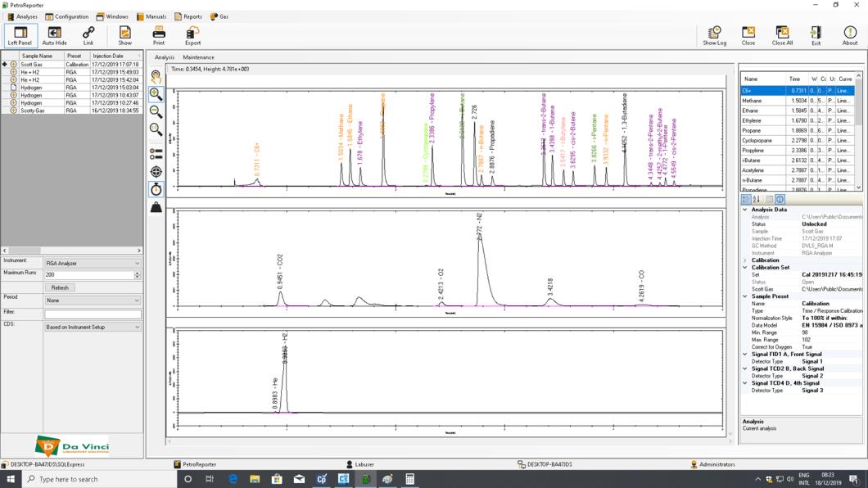Open the Instrument dropdown showing RGA Analyzer
The height and width of the screenshot is (488, 868).
pyautogui.click(x=137, y=264)
